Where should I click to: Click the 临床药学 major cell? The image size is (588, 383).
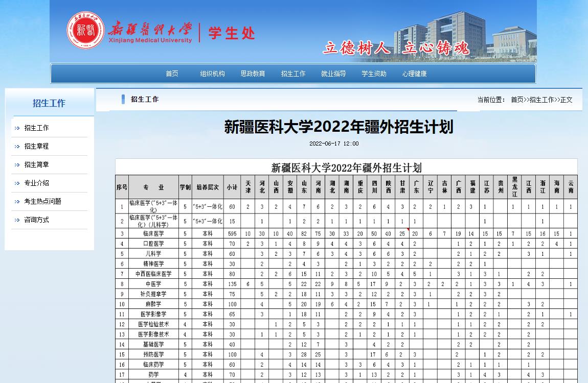tap(153, 365)
